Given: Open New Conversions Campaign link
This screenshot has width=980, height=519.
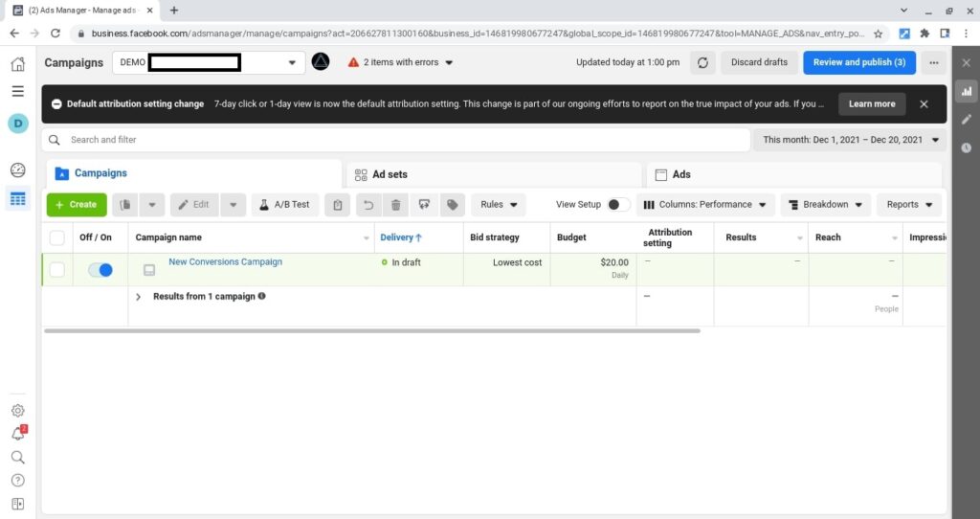Looking at the screenshot, I should pyautogui.click(x=225, y=262).
